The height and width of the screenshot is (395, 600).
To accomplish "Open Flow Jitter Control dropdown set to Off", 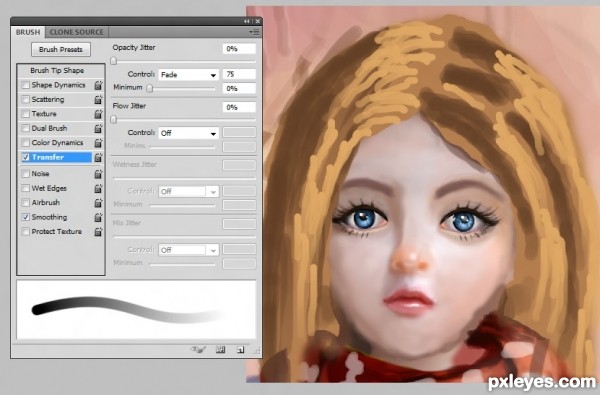I will (x=188, y=133).
